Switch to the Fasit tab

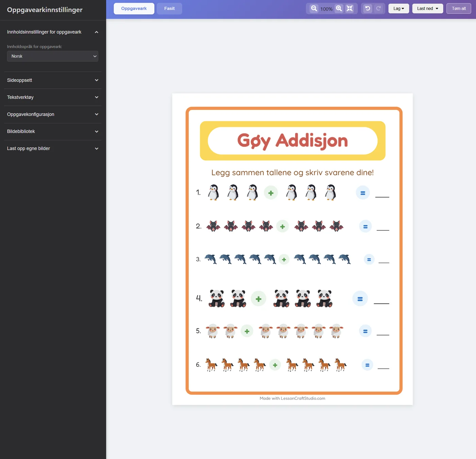(x=169, y=9)
